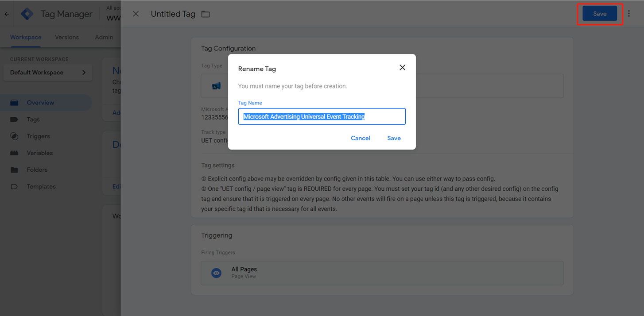Save the tag name in dialog
Image resolution: width=644 pixels, height=316 pixels.
click(394, 138)
